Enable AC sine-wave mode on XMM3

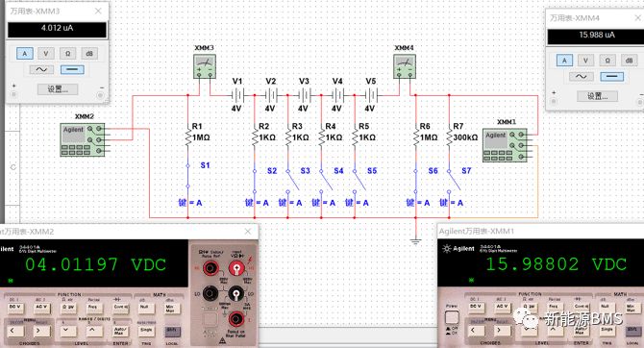(x=41, y=69)
